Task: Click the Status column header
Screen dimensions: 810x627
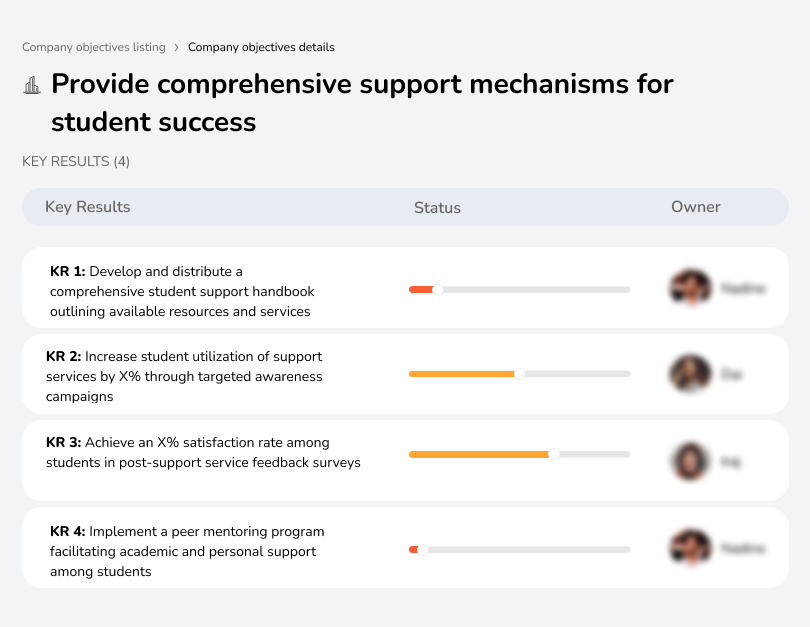Action: click(x=437, y=208)
